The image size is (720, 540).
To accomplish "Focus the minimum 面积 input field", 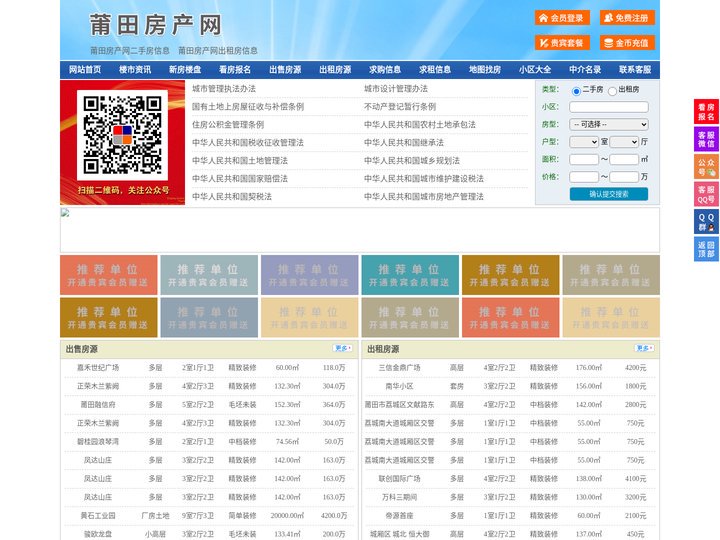I will click(x=584, y=159).
